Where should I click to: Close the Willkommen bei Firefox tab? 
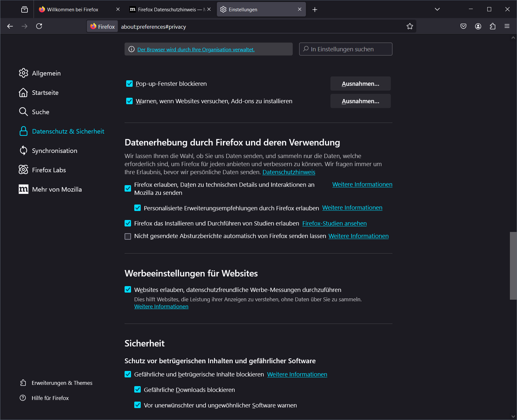[x=118, y=9]
